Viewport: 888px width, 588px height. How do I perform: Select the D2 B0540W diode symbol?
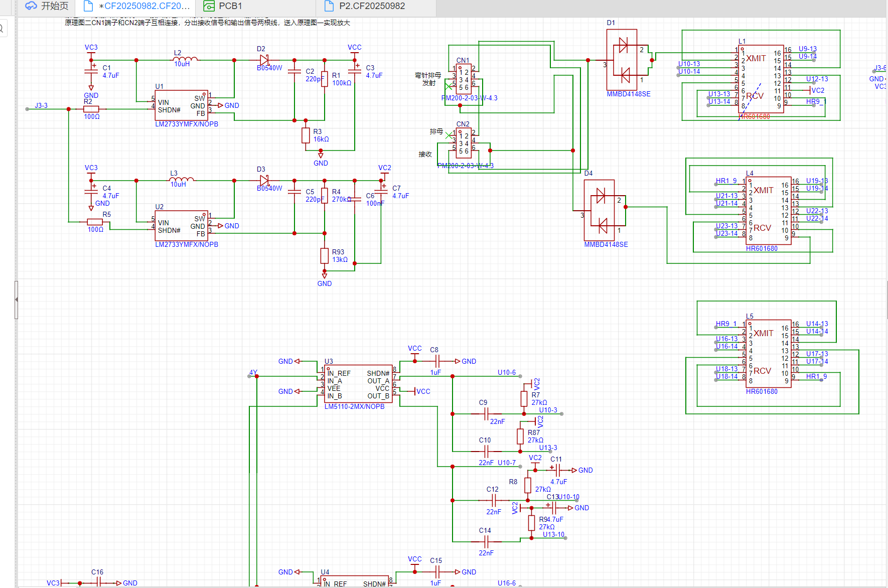click(264, 60)
